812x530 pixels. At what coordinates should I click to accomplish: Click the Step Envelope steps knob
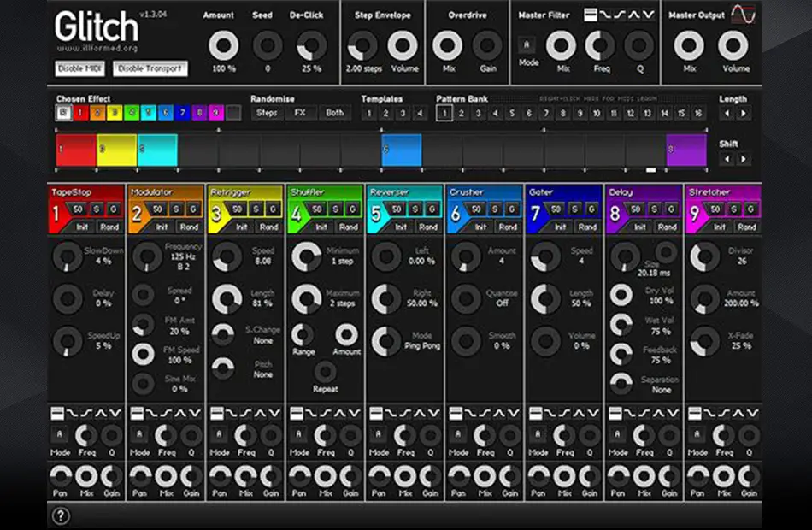(362, 45)
